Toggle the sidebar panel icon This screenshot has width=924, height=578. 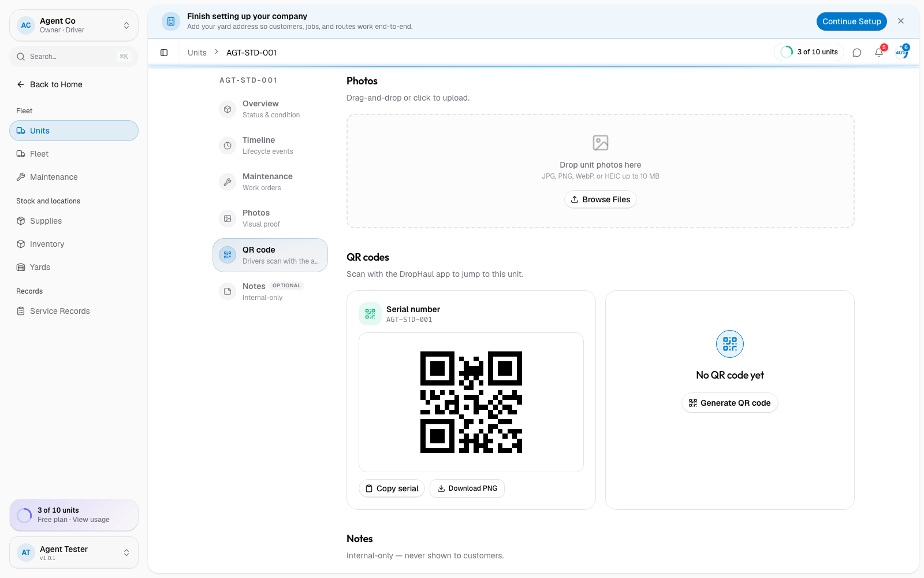(164, 53)
